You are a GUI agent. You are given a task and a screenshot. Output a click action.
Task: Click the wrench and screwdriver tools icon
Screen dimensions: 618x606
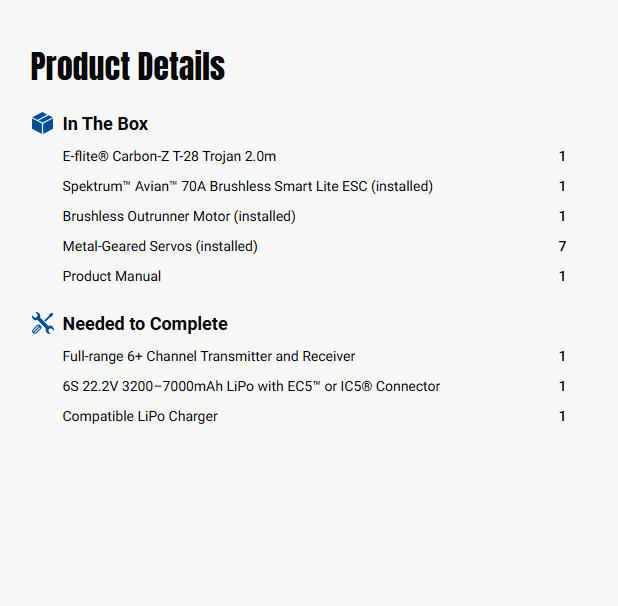(x=43, y=323)
